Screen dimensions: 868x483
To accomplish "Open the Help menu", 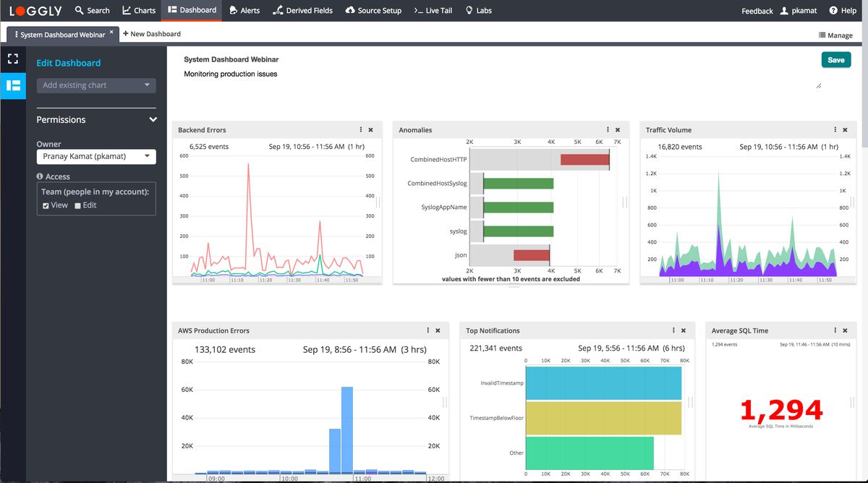I will pos(843,10).
